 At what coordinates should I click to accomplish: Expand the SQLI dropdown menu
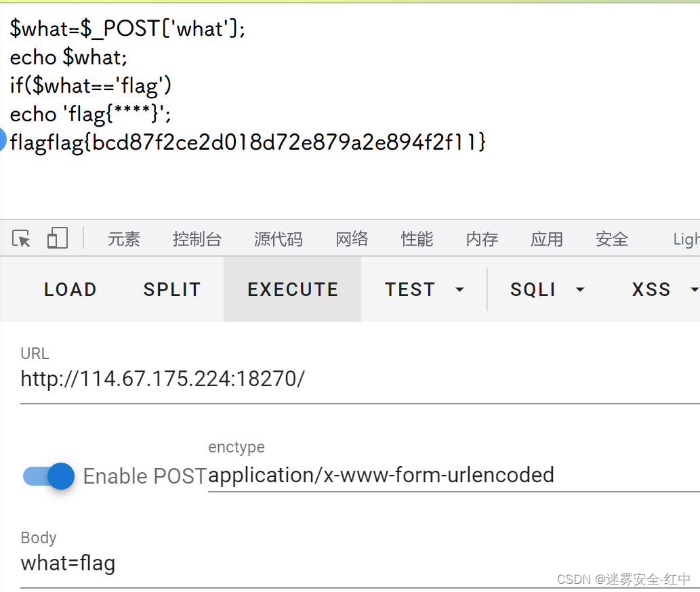pos(547,289)
